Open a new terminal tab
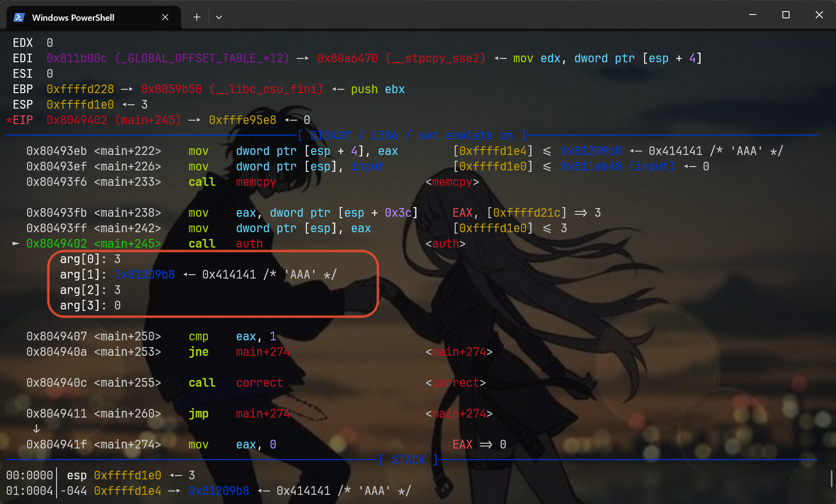836x504 pixels. (x=197, y=17)
